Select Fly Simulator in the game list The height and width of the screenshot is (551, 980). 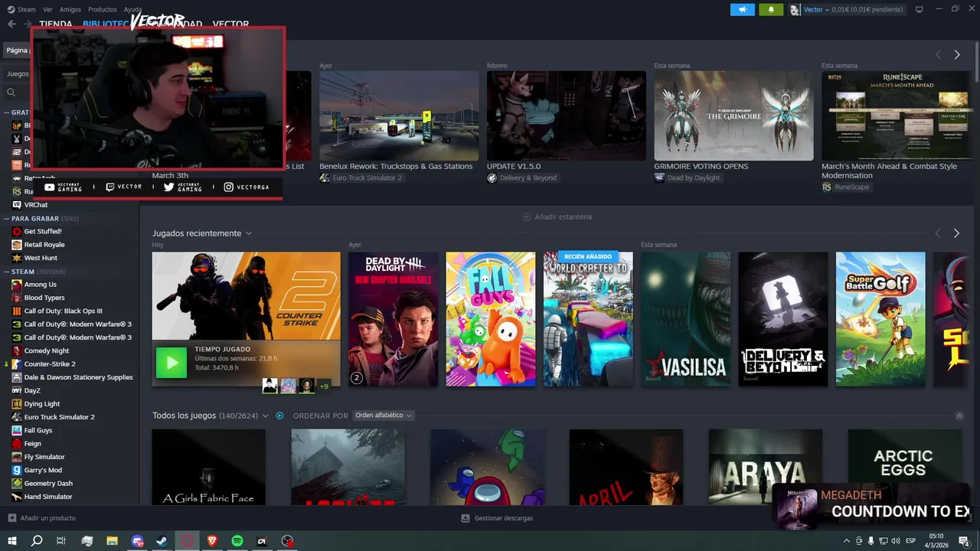pyautogui.click(x=44, y=457)
